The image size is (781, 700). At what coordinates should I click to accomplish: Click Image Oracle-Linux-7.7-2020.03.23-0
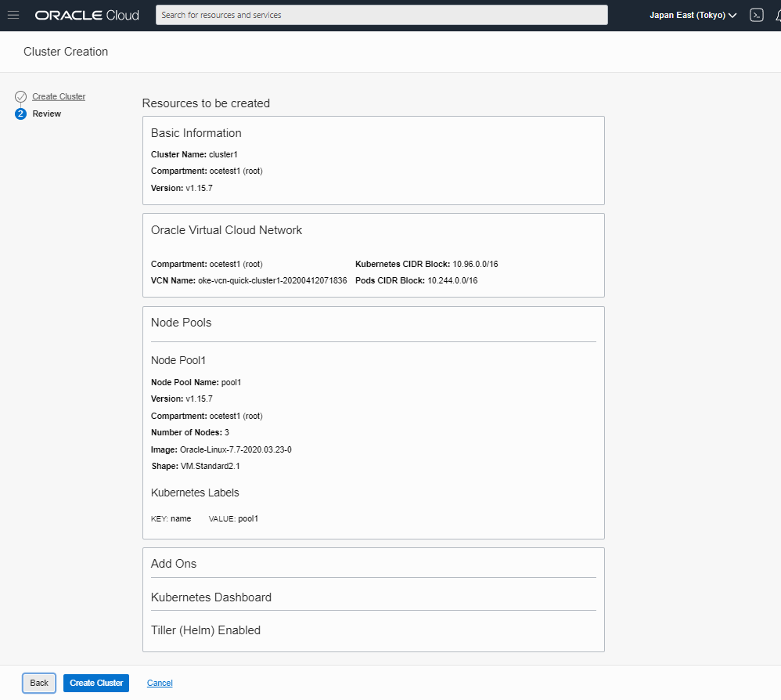(221, 449)
